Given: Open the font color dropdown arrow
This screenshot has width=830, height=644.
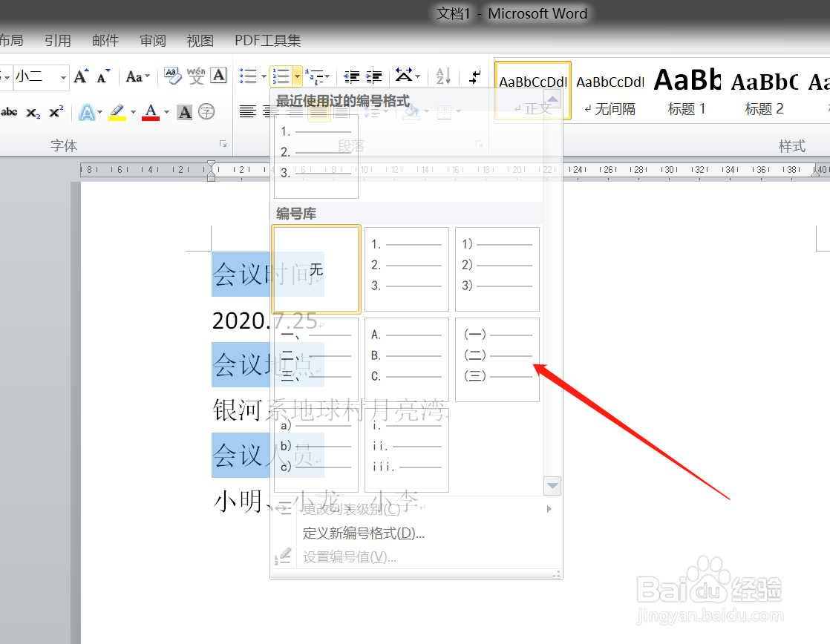Looking at the screenshot, I should [166, 112].
